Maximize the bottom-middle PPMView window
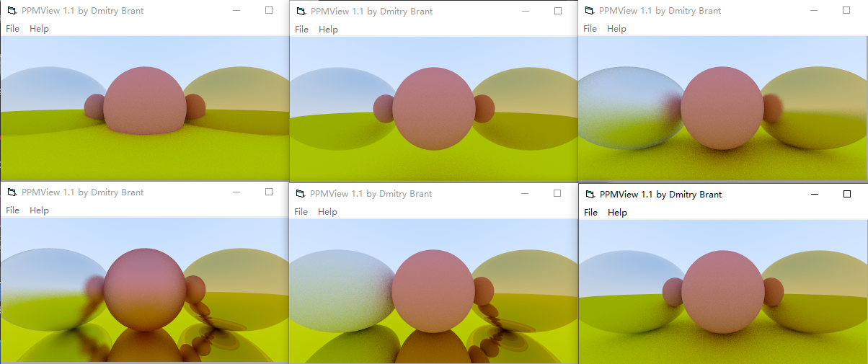Screen dimensions: 868x364 tap(557, 193)
